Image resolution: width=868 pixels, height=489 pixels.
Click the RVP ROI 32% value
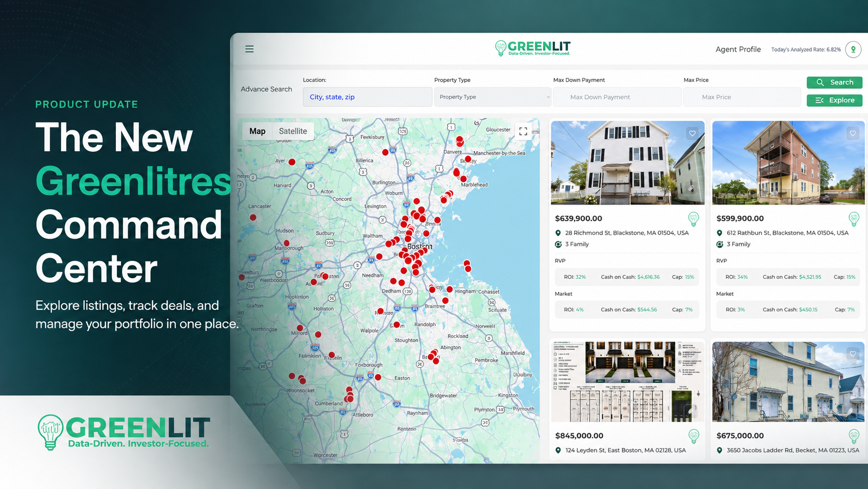pos(580,277)
